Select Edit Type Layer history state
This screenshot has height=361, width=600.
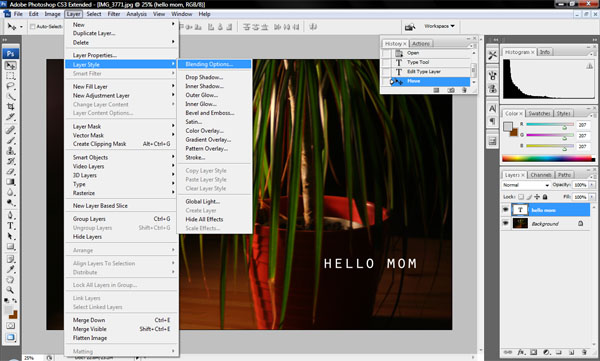tap(430, 72)
